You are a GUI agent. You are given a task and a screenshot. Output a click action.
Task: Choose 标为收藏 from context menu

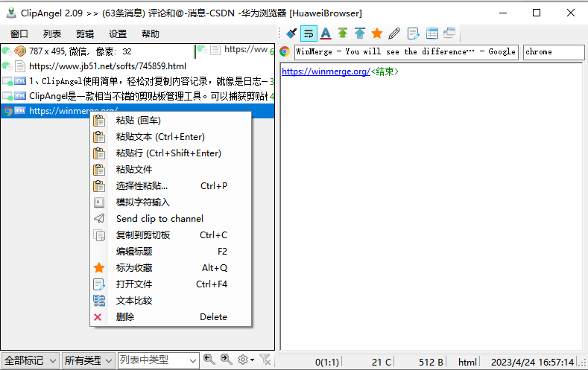[171, 268]
